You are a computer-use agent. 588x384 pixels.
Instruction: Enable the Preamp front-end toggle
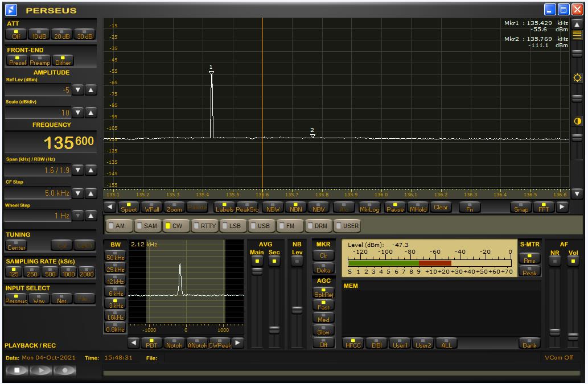click(x=40, y=61)
